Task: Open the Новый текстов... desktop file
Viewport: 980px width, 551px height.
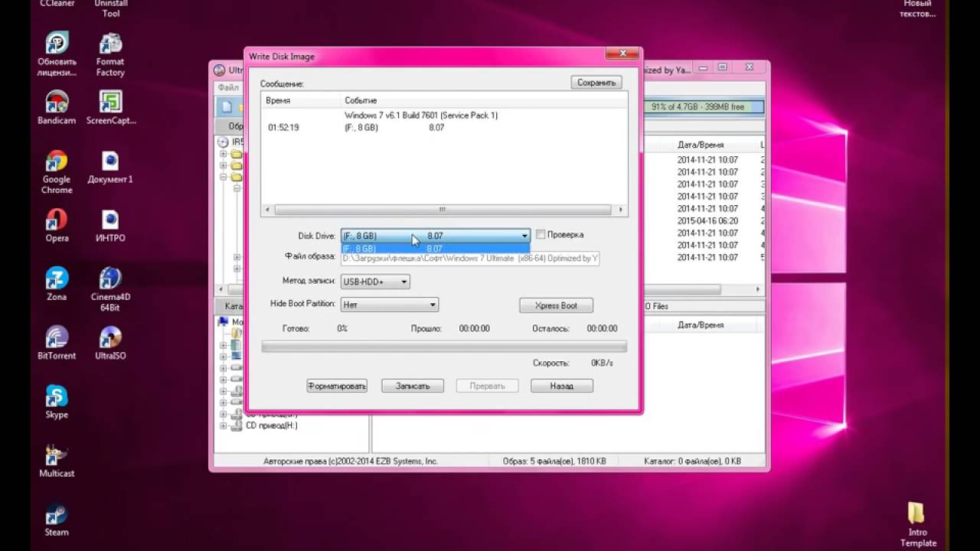Action: coord(917,9)
